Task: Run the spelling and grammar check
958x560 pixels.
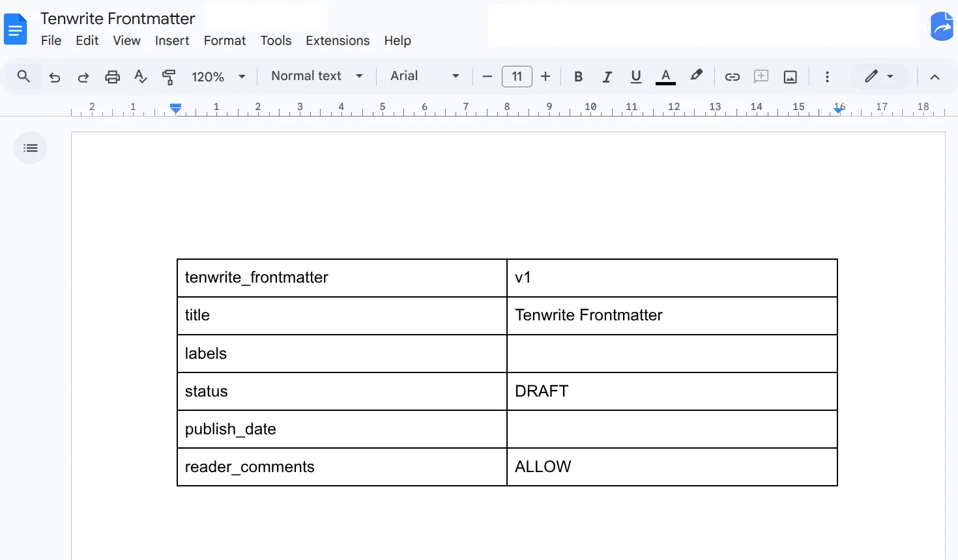Action: (x=141, y=76)
